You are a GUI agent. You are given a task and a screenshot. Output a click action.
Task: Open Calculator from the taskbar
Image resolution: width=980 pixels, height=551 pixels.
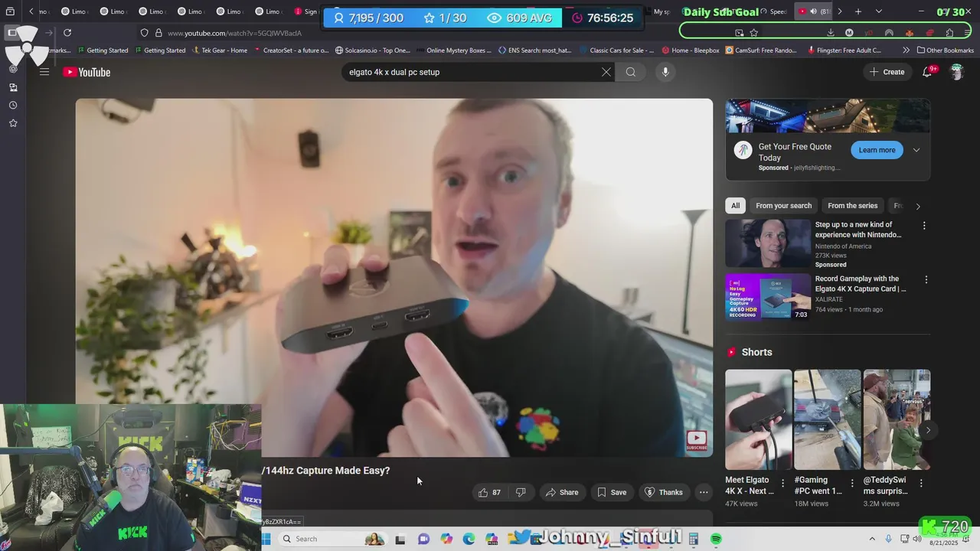[694, 539]
